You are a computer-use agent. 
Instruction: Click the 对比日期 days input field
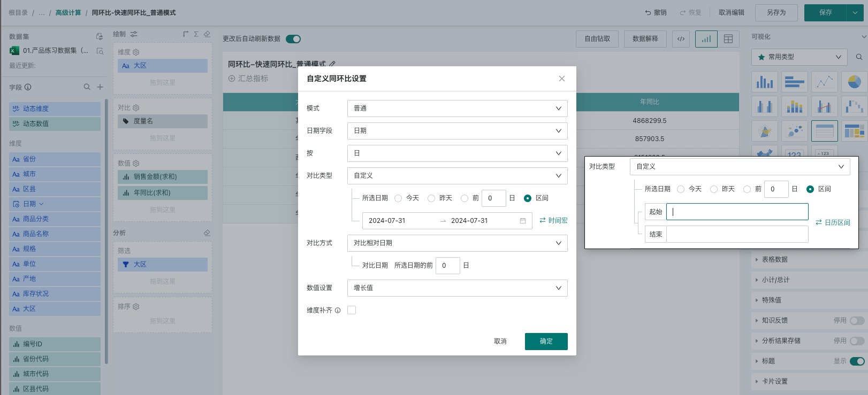coord(448,266)
